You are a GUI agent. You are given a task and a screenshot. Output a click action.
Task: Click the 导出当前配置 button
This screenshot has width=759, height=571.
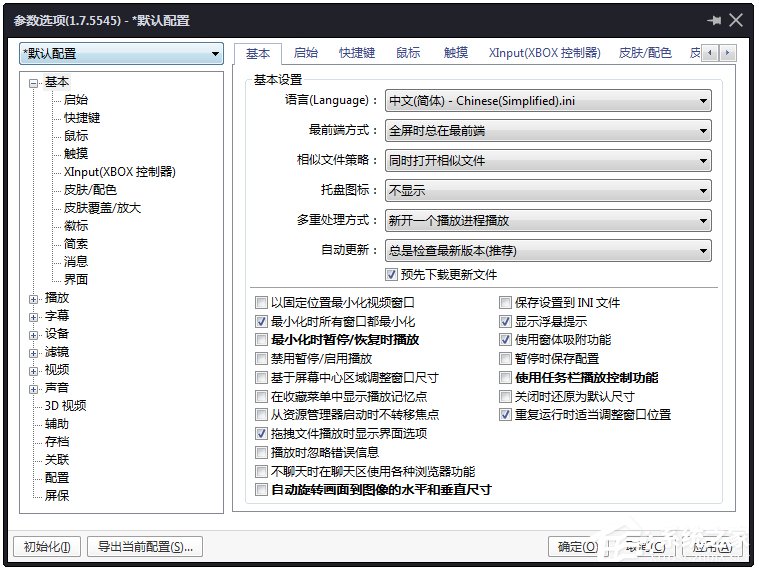click(145, 547)
